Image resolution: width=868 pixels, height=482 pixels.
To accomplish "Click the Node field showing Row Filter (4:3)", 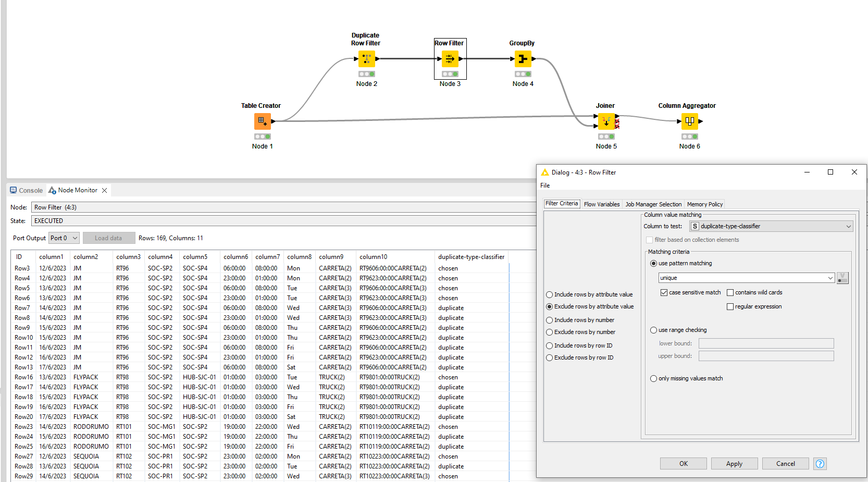I will pos(284,207).
